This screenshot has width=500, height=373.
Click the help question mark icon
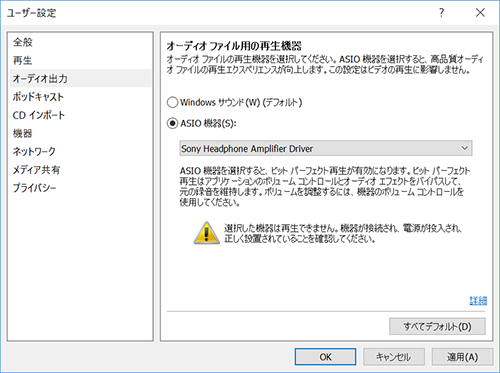click(x=441, y=13)
